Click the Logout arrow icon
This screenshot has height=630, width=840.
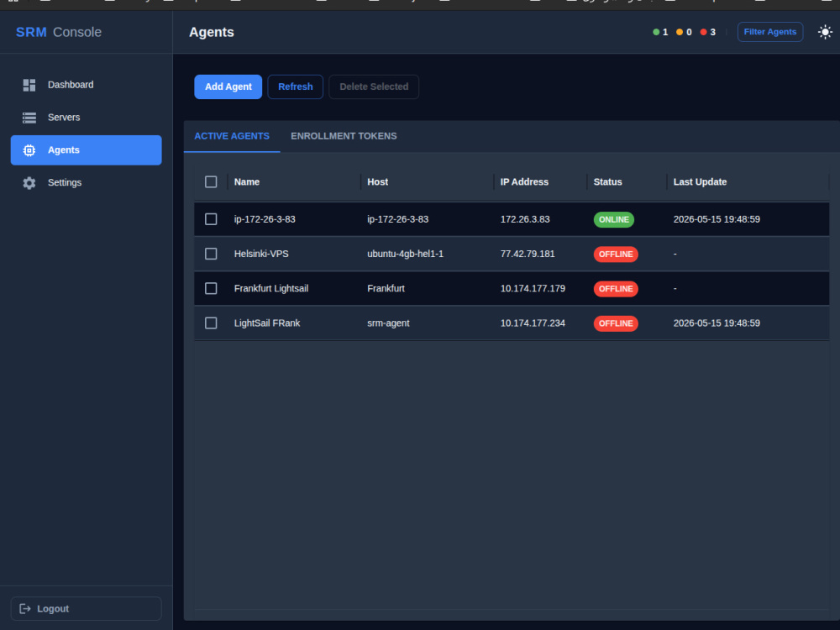pos(24,608)
